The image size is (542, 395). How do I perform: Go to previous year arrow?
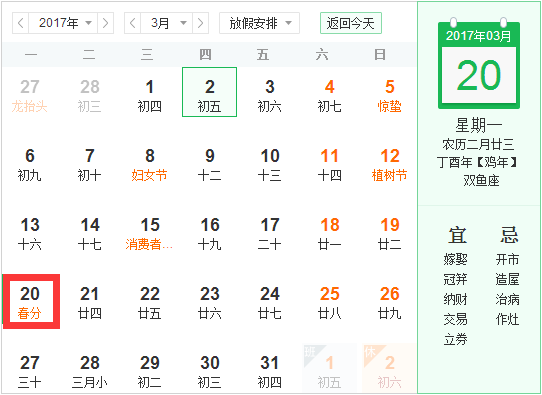pyautogui.click(x=21, y=23)
